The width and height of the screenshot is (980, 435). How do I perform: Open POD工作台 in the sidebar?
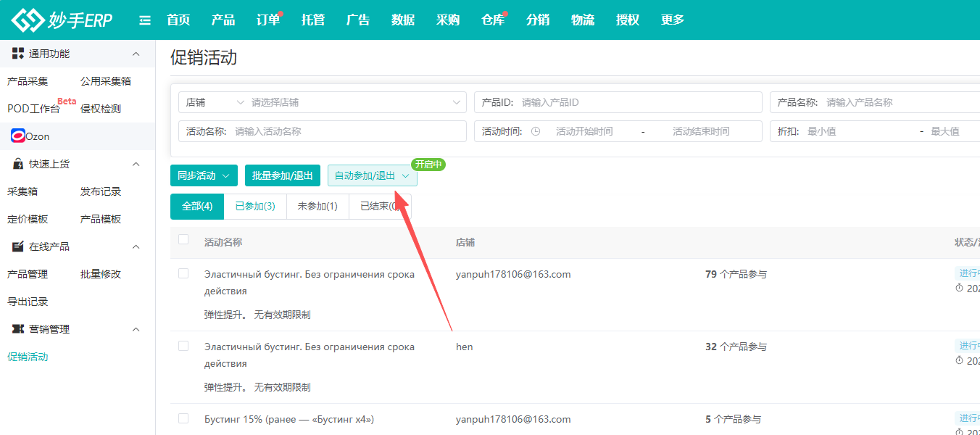33,109
